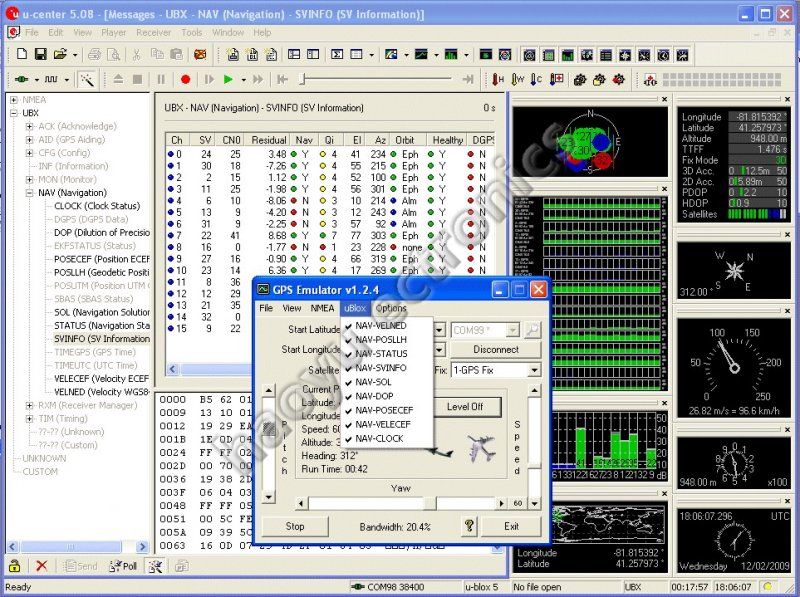Uncheck NAV-POSECEF in the uBlox menu

tap(381, 410)
